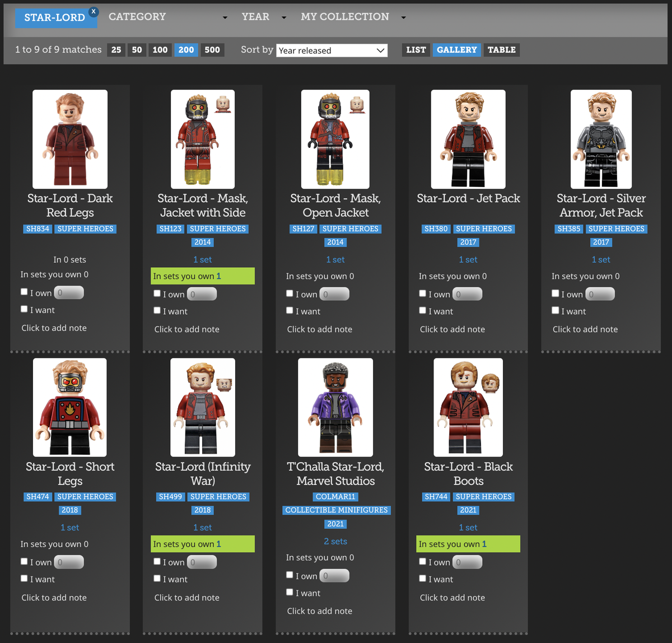Check I own for SH123 Star-Lord
The image size is (672, 643).
(157, 293)
